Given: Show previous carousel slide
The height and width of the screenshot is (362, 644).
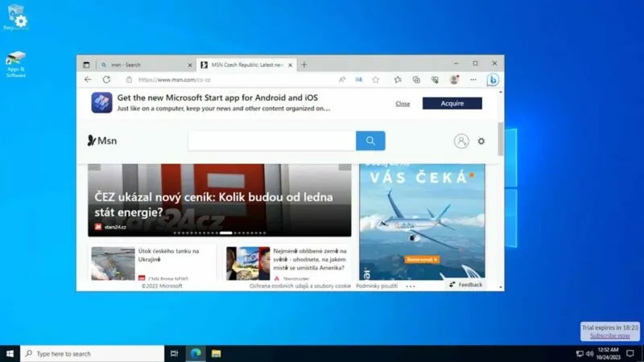Looking at the screenshot, I should [x=94, y=167].
